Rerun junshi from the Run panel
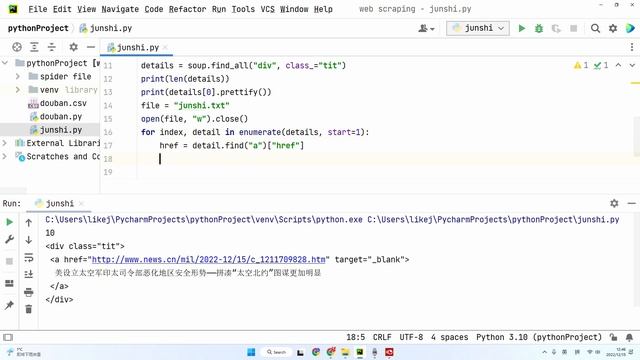Screen dimensions: 640x360 [x=9, y=222]
